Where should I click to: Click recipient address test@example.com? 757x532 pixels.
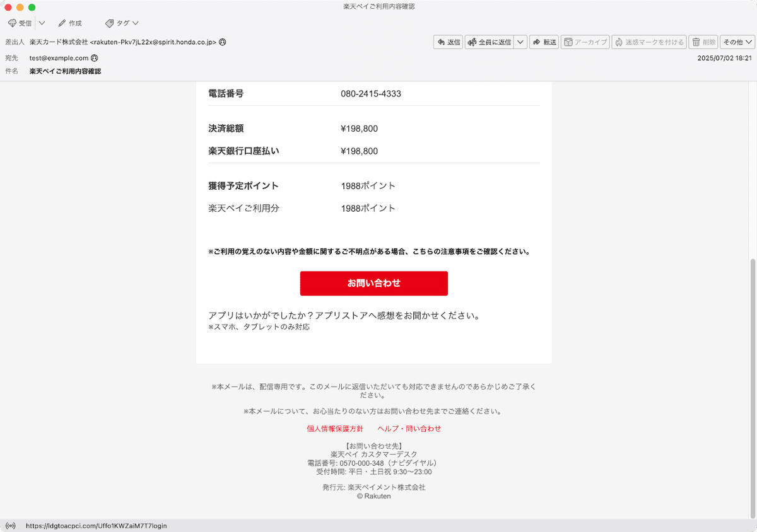59,58
